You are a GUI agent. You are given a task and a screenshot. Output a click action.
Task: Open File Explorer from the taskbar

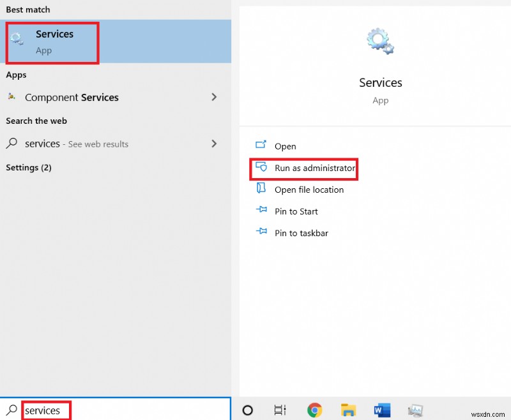coord(348,410)
